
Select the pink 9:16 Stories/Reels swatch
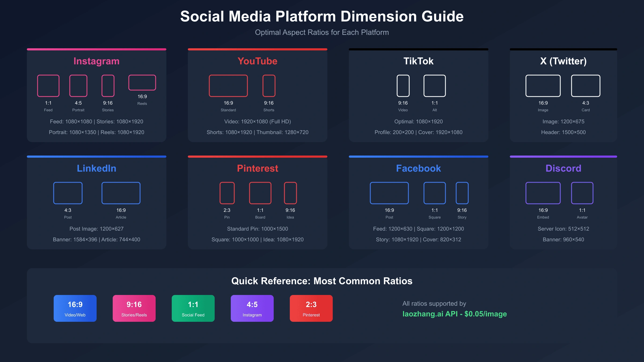click(x=134, y=308)
